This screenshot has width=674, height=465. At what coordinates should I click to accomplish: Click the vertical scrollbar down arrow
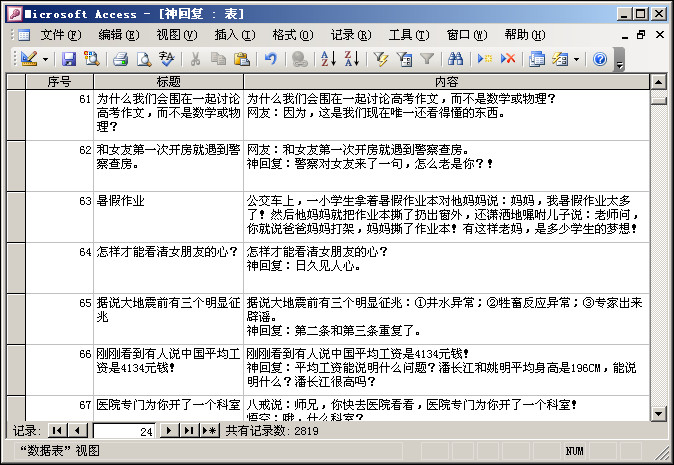click(659, 413)
